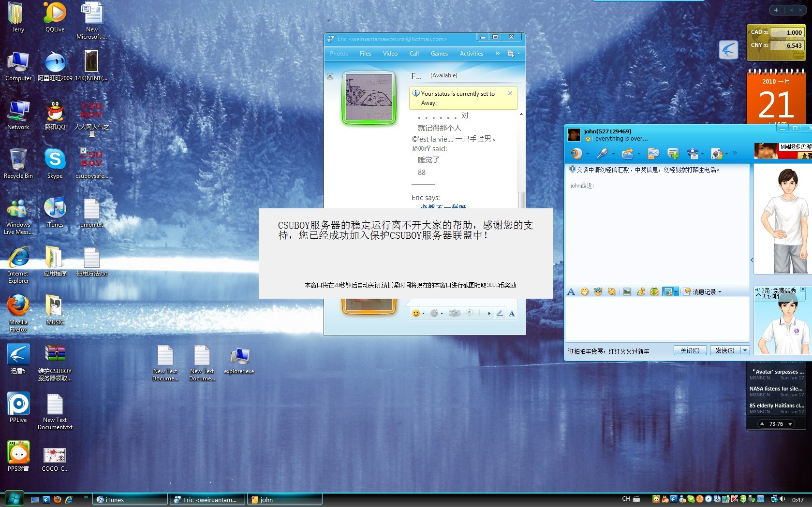
Task: Open Mozilla Firefox desktop icon
Action: tap(18, 313)
